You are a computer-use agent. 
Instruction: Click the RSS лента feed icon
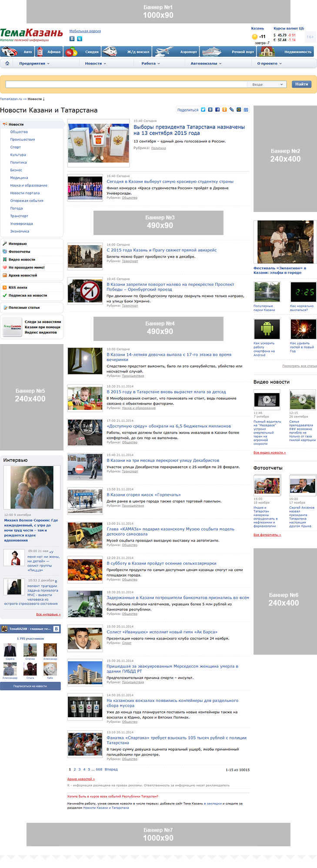5,288
